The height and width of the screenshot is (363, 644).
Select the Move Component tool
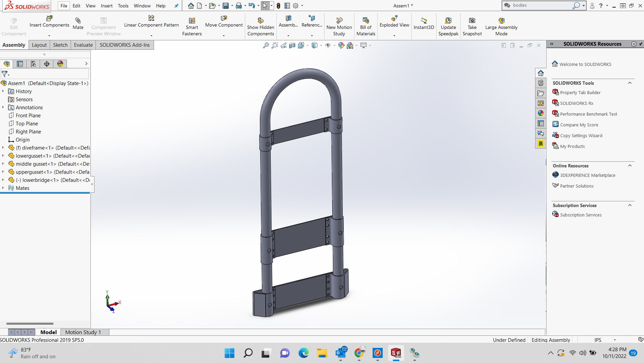(224, 22)
